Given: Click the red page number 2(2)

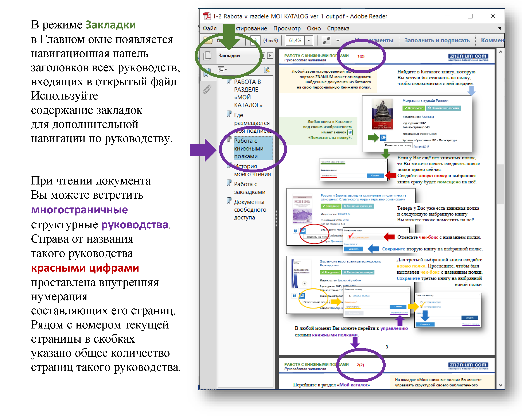Looking at the screenshot, I should (360, 365).
